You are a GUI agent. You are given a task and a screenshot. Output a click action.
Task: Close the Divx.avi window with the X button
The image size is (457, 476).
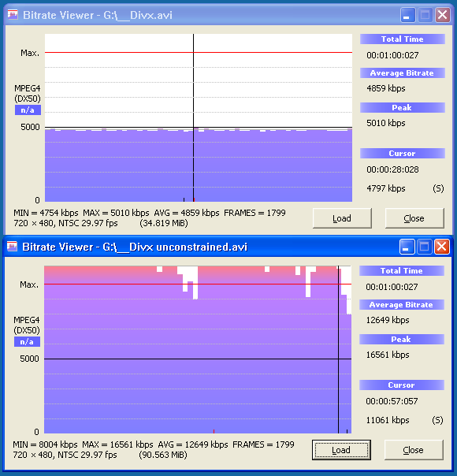coord(443,15)
